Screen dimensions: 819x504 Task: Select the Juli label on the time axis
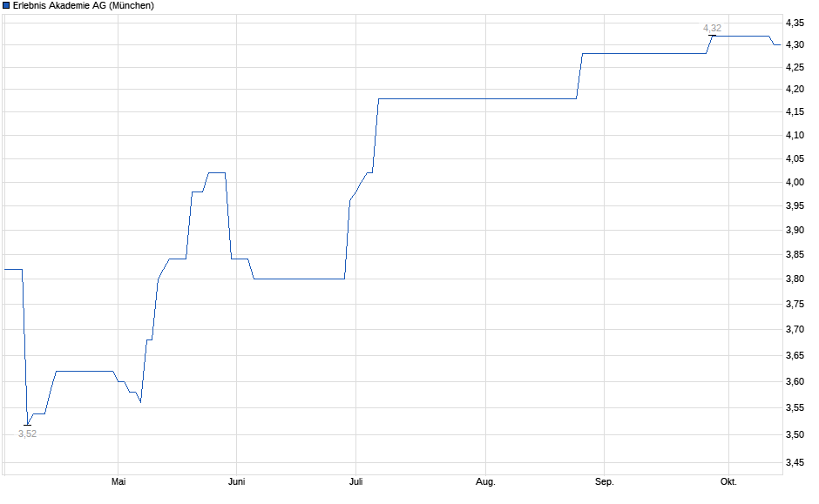point(354,481)
